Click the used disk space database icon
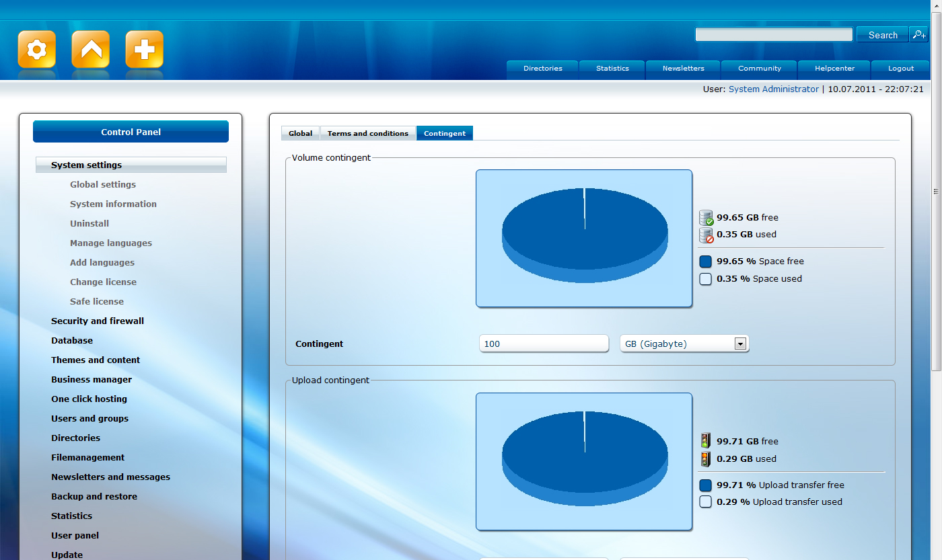This screenshot has width=942, height=560. [x=706, y=235]
